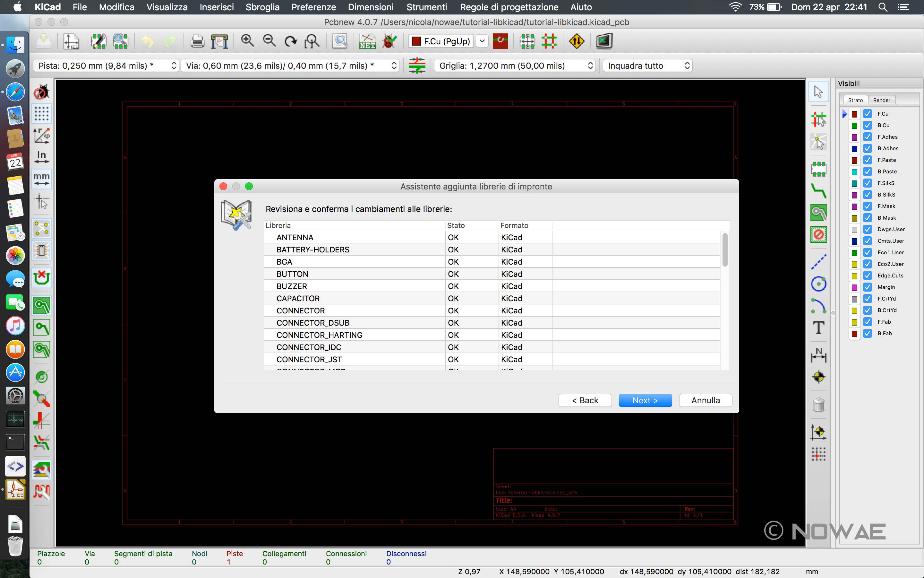Toggle F.Cu layer visibility checkbox

(x=867, y=114)
